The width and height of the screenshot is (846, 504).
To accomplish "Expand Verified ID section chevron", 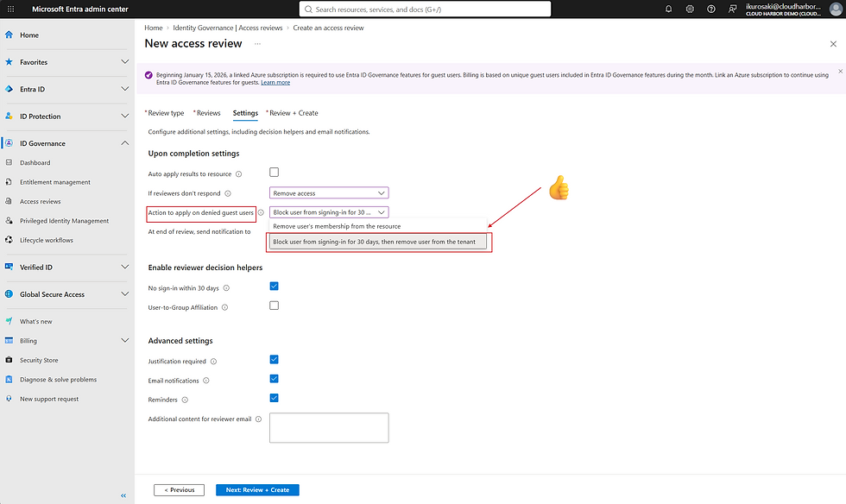I will pyautogui.click(x=124, y=268).
